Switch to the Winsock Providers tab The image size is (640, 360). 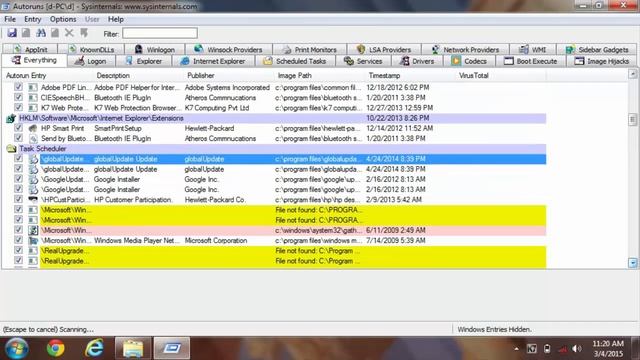pyautogui.click(x=229, y=49)
